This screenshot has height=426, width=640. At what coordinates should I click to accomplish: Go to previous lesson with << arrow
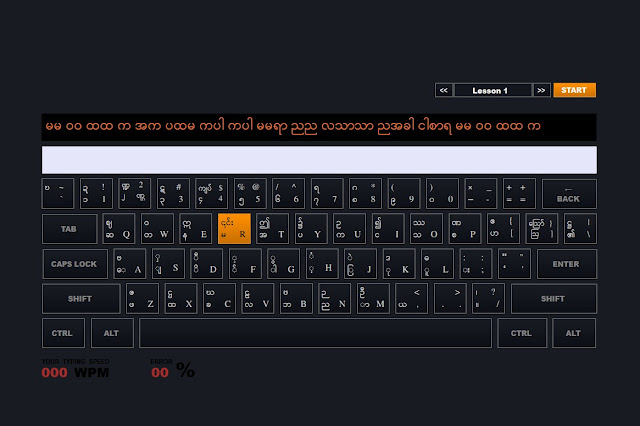click(x=444, y=90)
